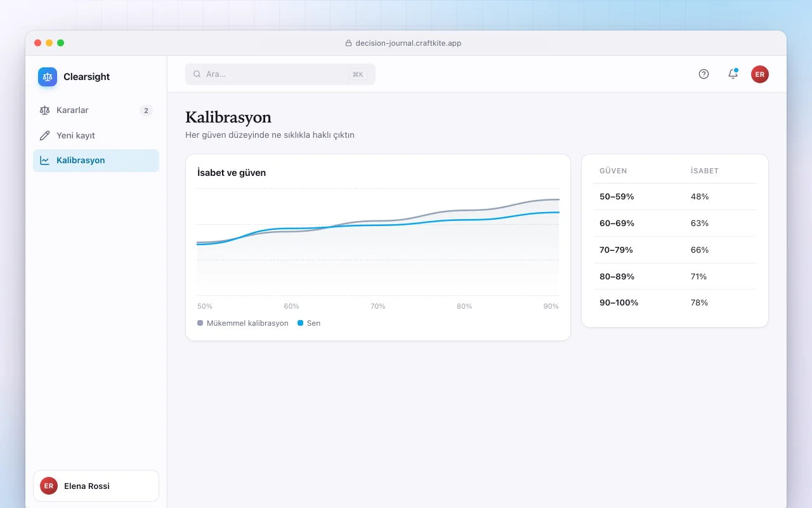Go to Yeni kayıt page

pos(96,135)
